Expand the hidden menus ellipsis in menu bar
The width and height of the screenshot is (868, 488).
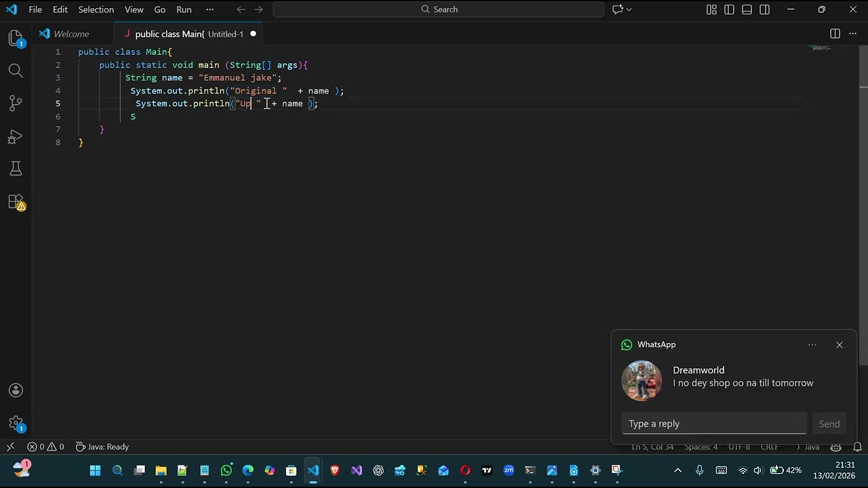click(x=210, y=9)
